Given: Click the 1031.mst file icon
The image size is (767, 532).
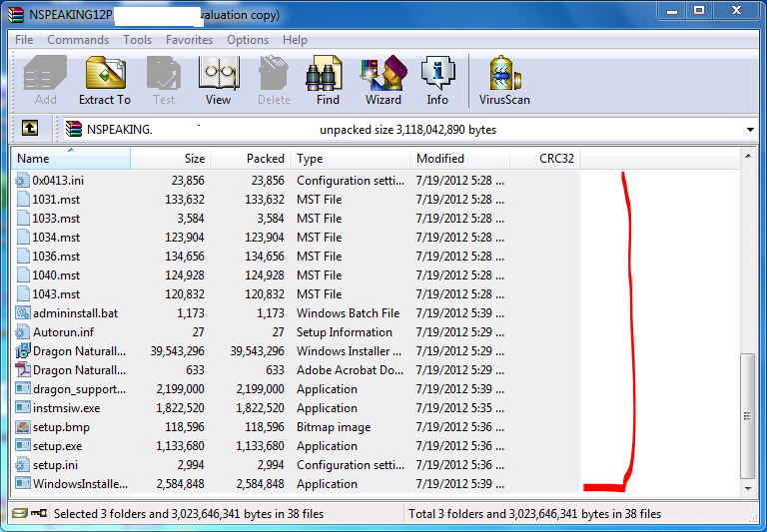Looking at the screenshot, I should point(23,200).
